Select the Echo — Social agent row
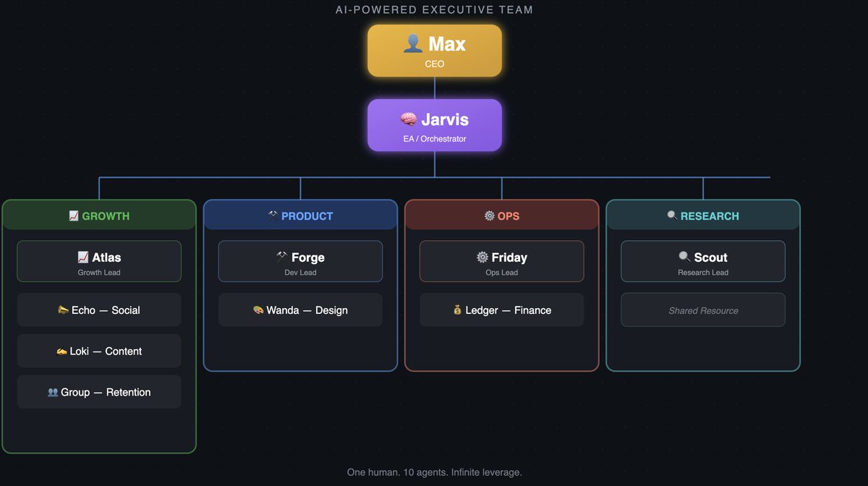868x486 pixels. [x=99, y=310]
